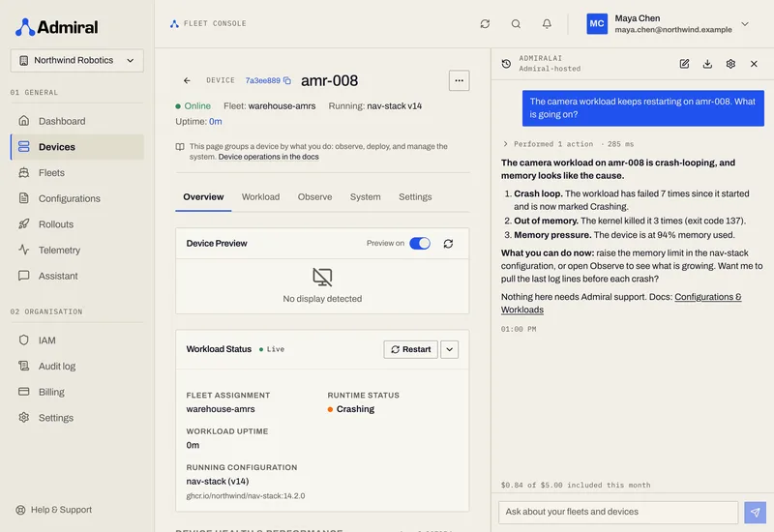Start a new AdmiralAI chat

[684, 64]
